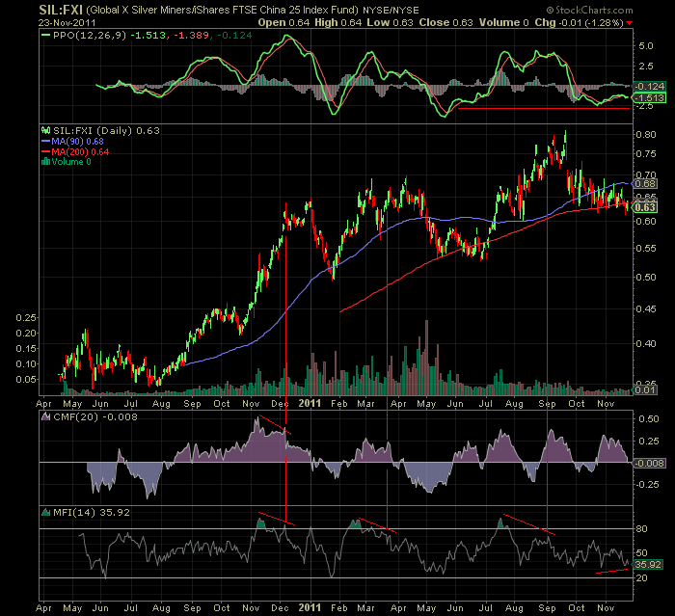Click the -0.124 PPO histogram legend value
The width and height of the screenshot is (675, 616).
[x=234, y=36]
